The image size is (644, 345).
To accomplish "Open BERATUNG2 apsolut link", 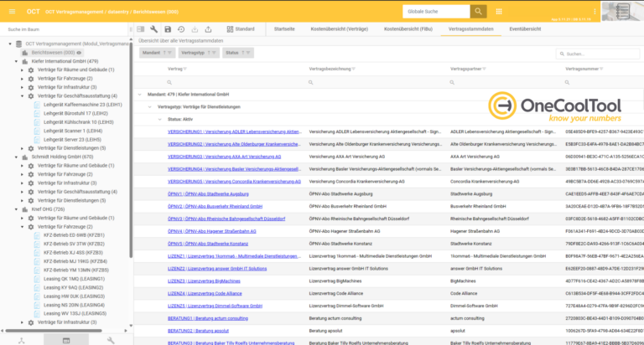I will click(x=198, y=331).
